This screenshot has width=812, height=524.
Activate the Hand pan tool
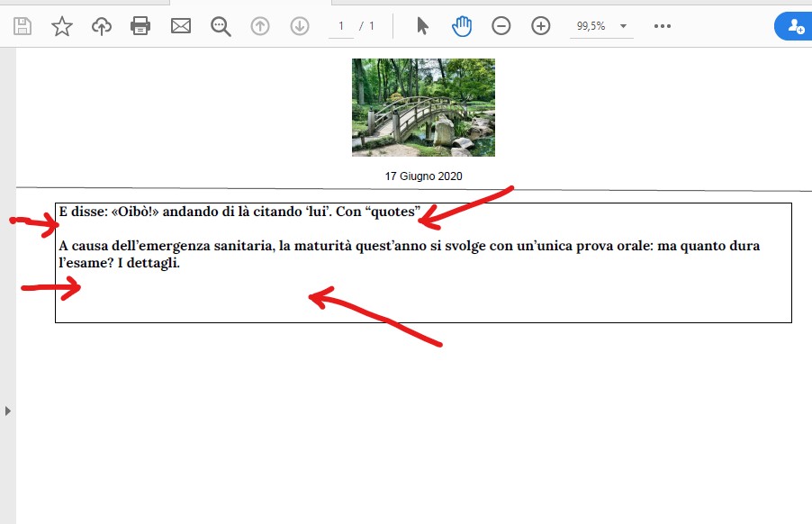[x=462, y=26]
